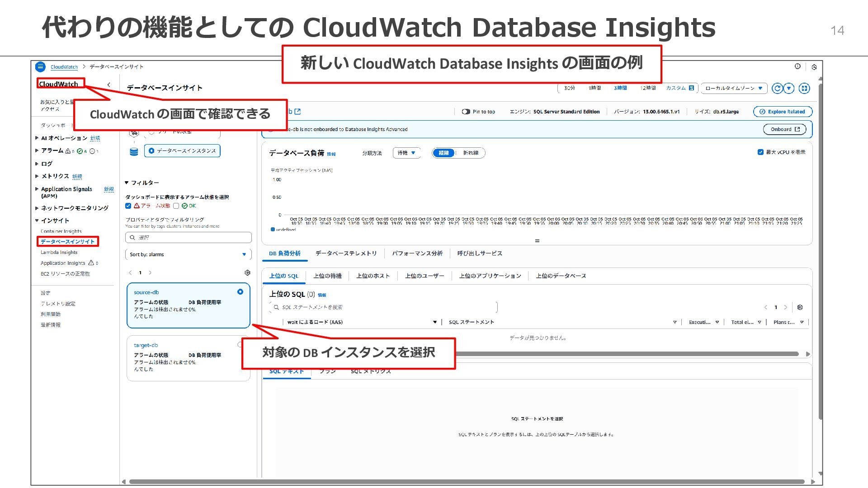Click the Explore Related button
868x488 pixels.
pyautogui.click(x=783, y=112)
